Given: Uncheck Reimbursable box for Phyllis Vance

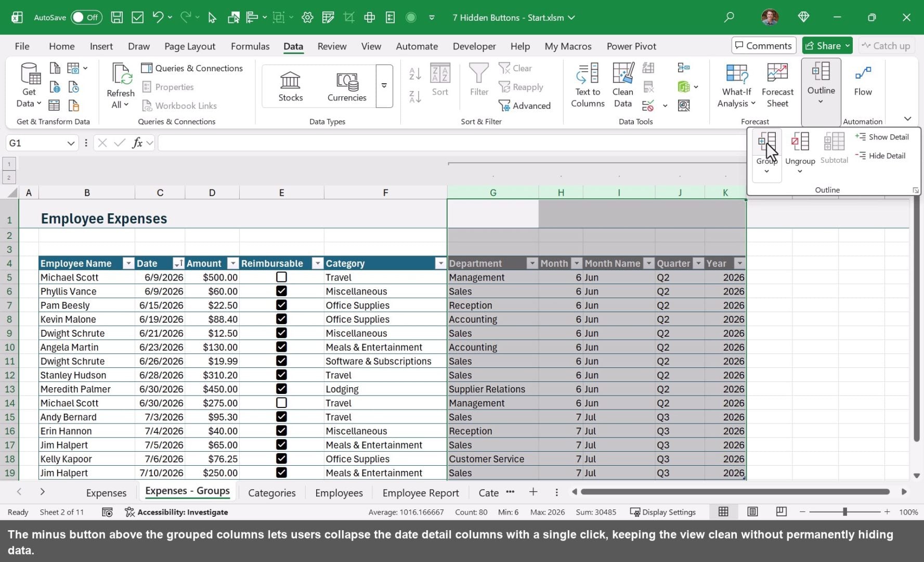Looking at the screenshot, I should point(281,291).
